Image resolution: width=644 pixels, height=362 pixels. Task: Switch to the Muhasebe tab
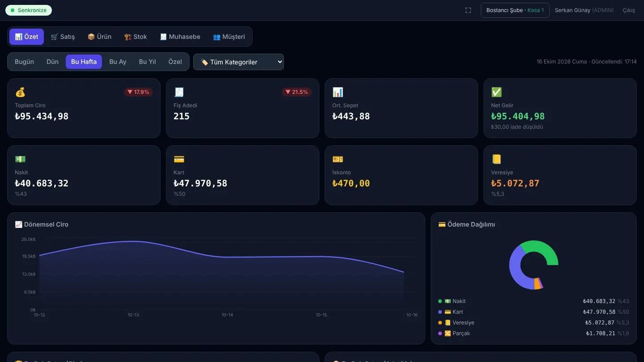180,37
